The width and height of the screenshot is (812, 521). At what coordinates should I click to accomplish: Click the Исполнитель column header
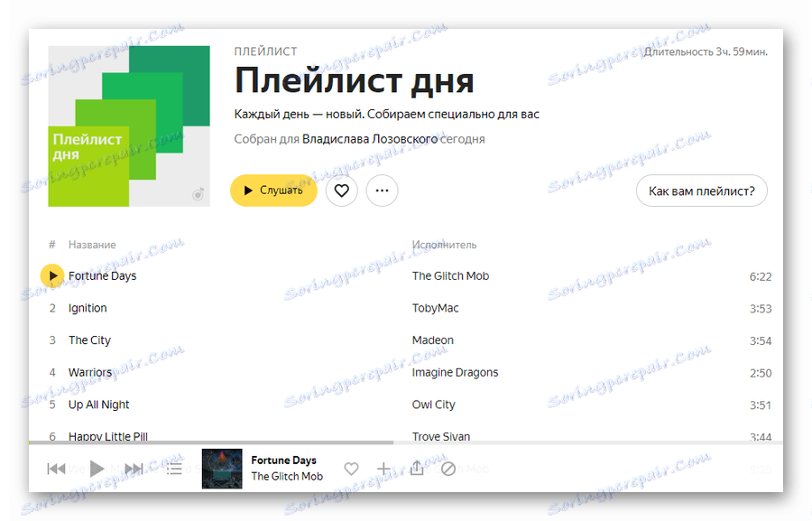pyautogui.click(x=444, y=245)
